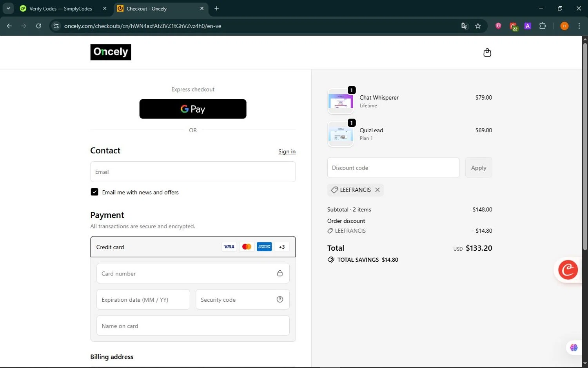
Task: Click the QuizLead product name
Action: [371, 130]
